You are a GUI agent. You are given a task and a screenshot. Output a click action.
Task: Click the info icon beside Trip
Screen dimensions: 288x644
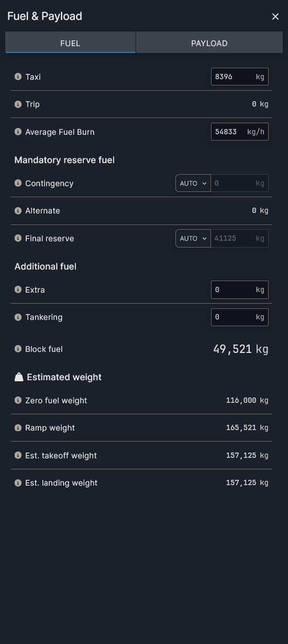click(x=18, y=104)
